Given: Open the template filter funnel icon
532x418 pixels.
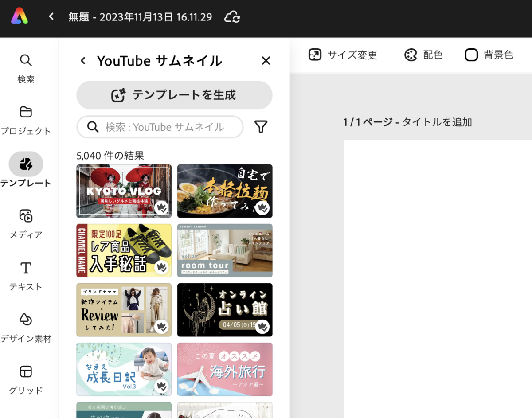Looking at the screenshot, I should coord(261,127).
